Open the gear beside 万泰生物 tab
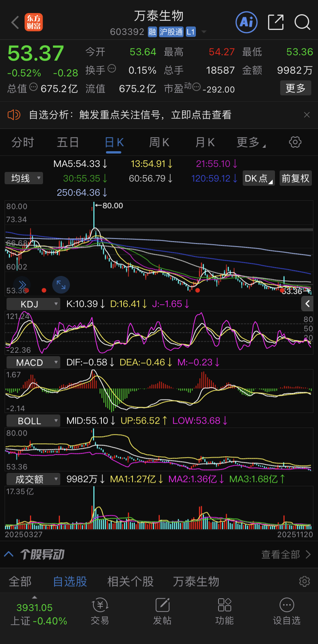 click(x=305, y=581)
